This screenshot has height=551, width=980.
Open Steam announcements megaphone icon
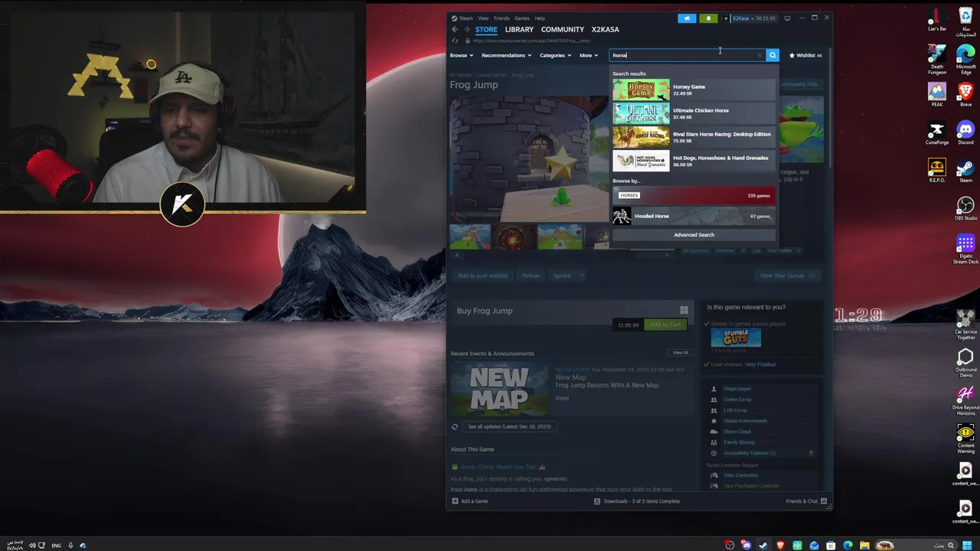[687, 18]
